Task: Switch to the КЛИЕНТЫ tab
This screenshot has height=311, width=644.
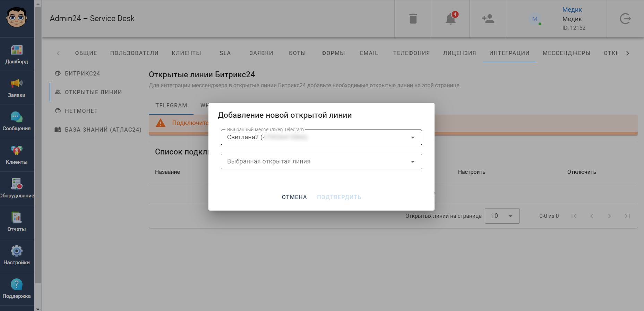Action: tap(187, 53)
